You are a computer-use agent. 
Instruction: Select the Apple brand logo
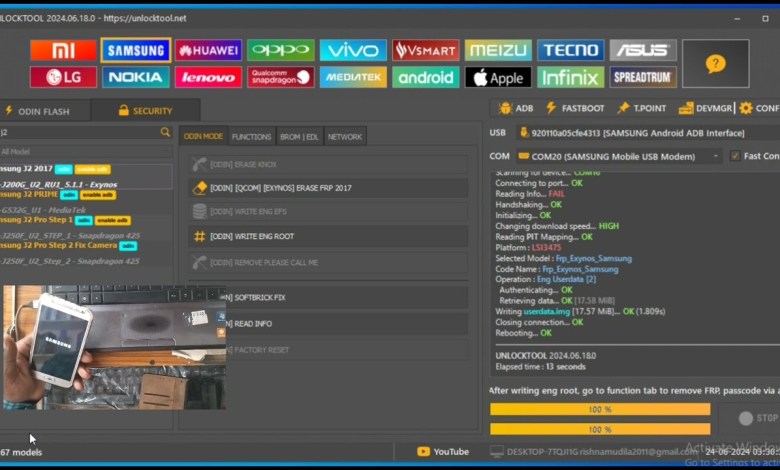[498, 77]
